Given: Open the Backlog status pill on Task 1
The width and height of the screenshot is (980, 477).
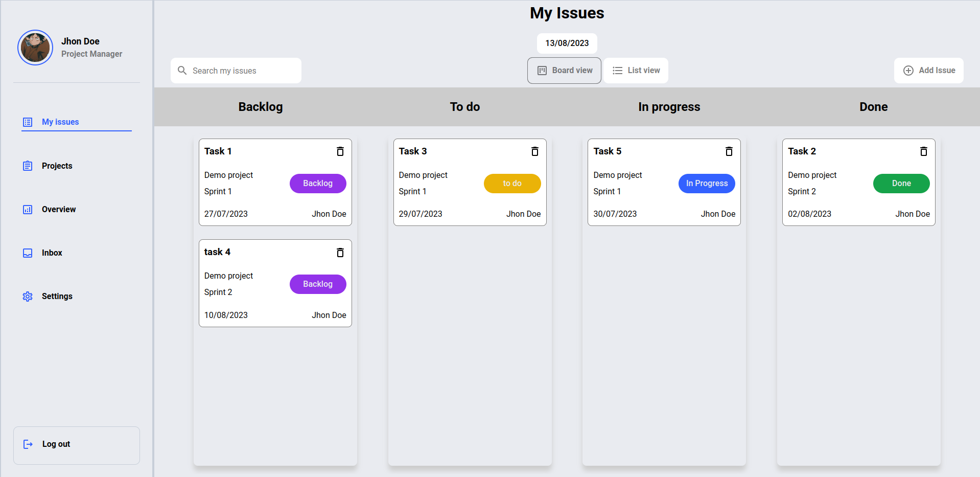Looking at the screenshot, I should pos(318,184).
